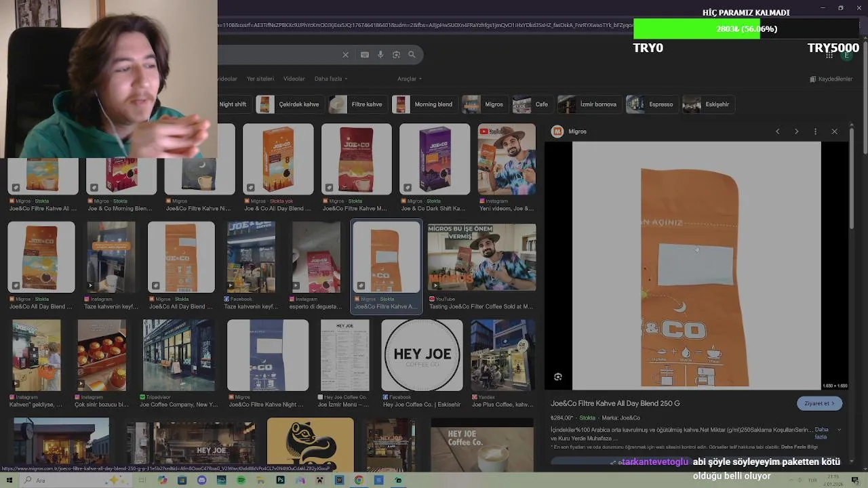Open Minecraft creeper icon on taskbar
The width and height of the screenshot is (868, 488).
(x=319, y=480)
